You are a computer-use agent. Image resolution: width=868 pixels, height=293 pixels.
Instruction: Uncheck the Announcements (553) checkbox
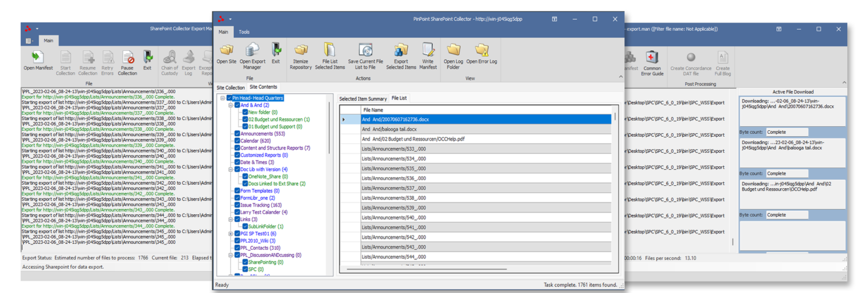point(237,134)
